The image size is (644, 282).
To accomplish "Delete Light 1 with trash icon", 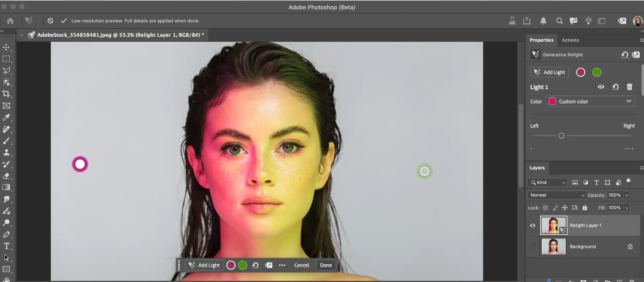I will point(630,87).
